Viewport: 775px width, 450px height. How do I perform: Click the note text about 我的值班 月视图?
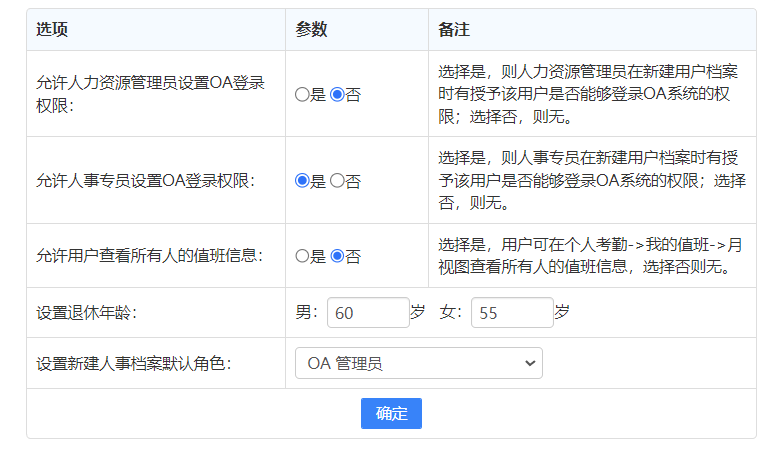point(590,256)
